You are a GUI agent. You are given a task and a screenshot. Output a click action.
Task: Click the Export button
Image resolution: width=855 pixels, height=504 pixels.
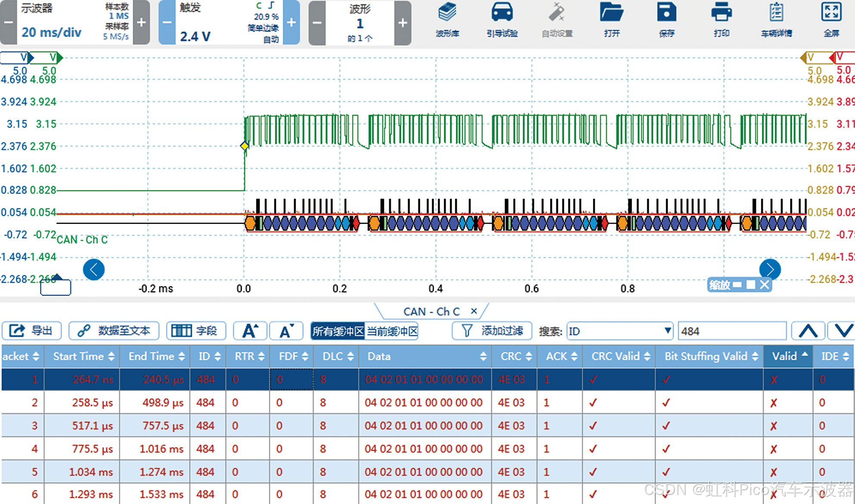32,331
